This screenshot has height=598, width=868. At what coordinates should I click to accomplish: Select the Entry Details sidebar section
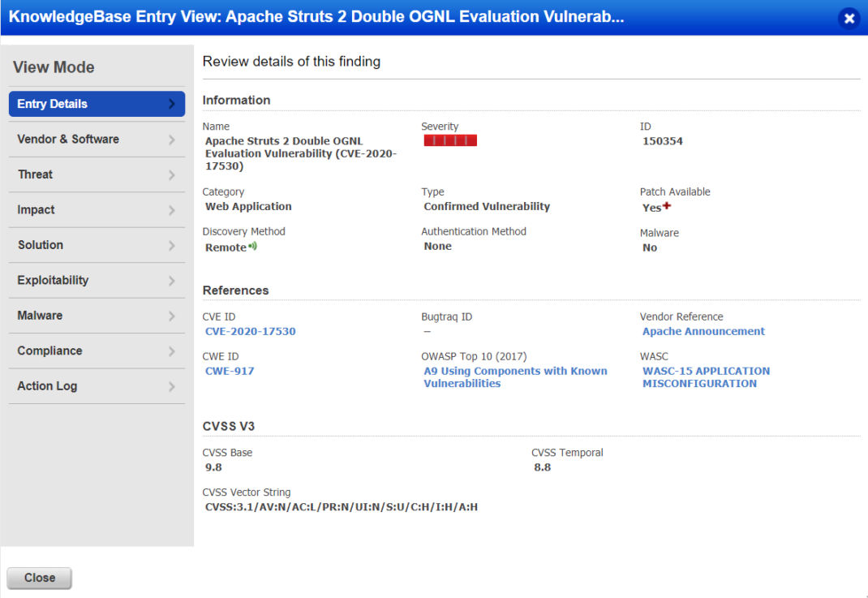tap(97, 104)
